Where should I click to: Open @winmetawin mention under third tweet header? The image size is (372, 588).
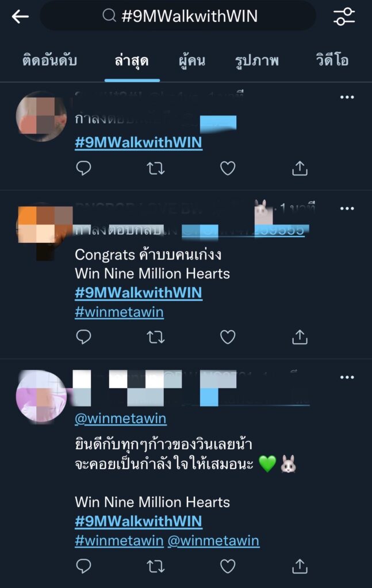(120, 419)
